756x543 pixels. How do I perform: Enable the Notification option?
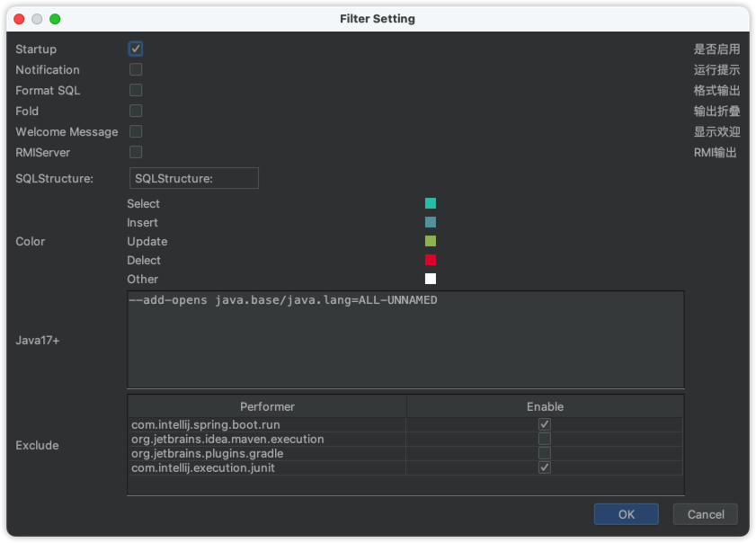click(136, 69)
